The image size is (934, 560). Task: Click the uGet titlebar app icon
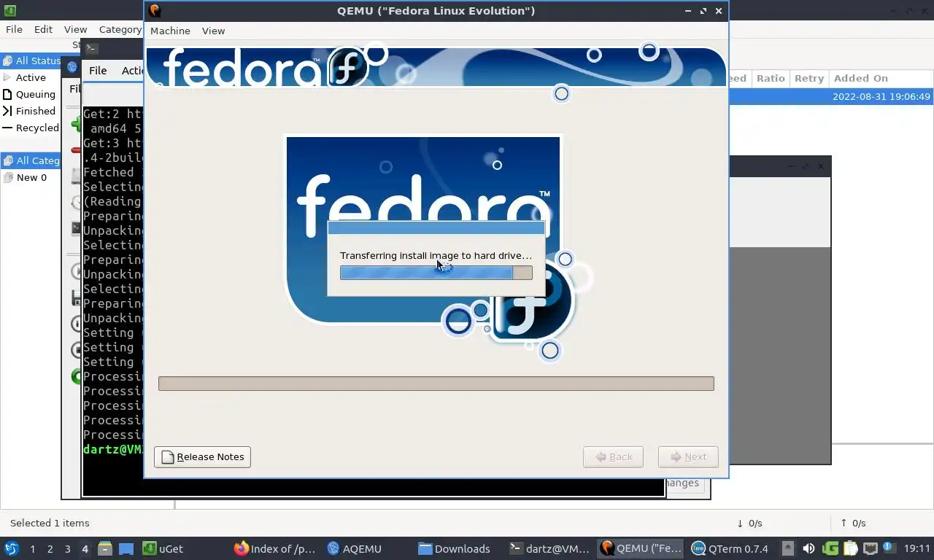coord(9,10)
